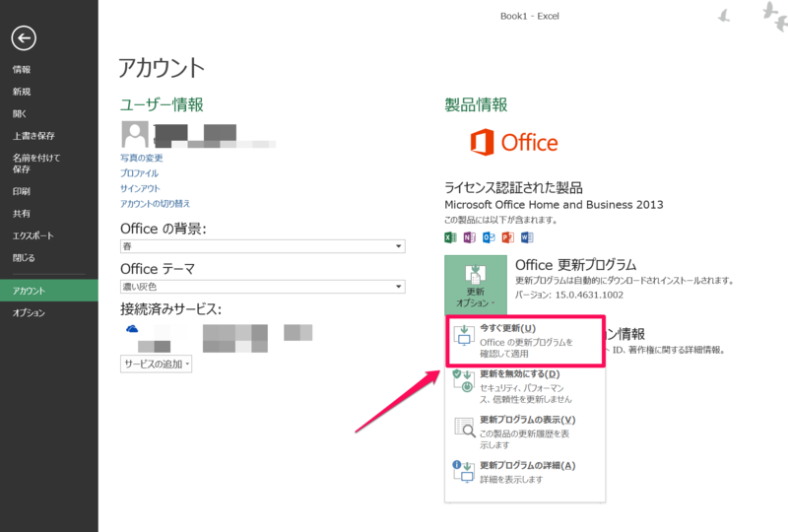Open the 情報 backstage tab
Screen dimensions: 788x532
tap(22, 69)
